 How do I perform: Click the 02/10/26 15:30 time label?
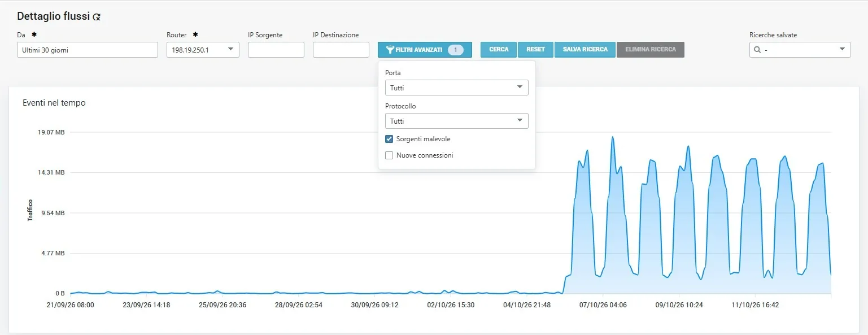451,305
